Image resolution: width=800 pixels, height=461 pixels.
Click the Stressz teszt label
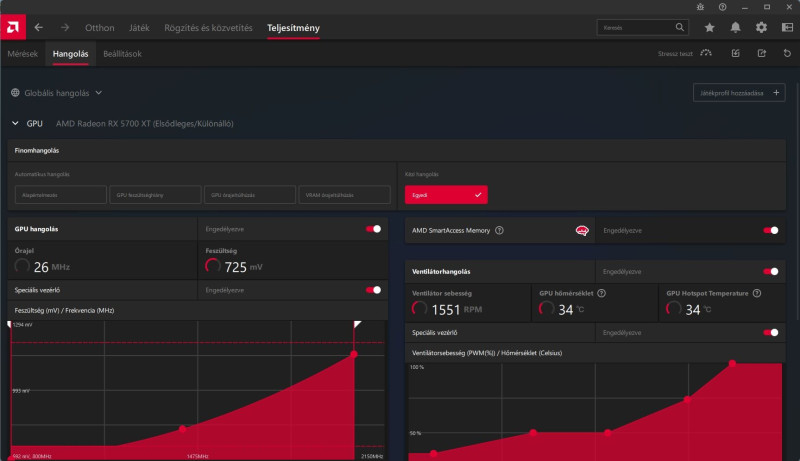tap(675, 54)
